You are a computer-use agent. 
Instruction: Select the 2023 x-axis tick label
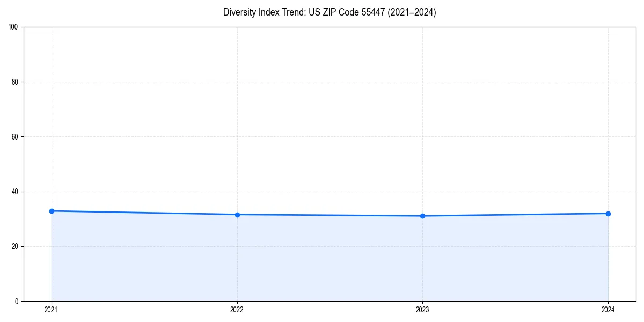423,309
